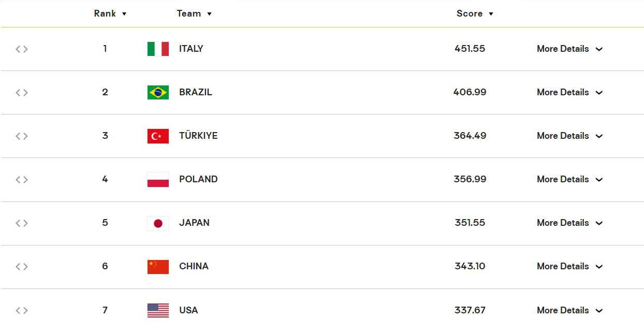
Task: Click the China flag icon
Action: click(x=158, y=266)
